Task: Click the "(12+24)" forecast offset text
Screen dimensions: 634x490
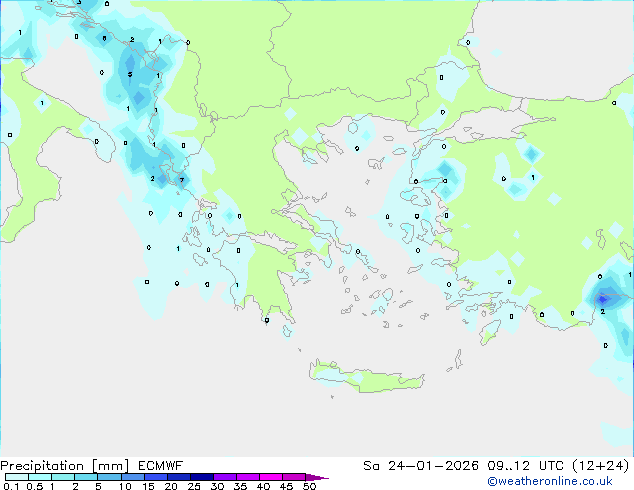Action: [x=601, y=466]
